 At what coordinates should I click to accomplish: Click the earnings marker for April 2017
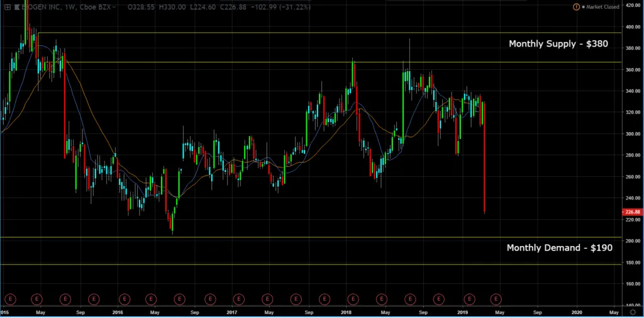267,298
